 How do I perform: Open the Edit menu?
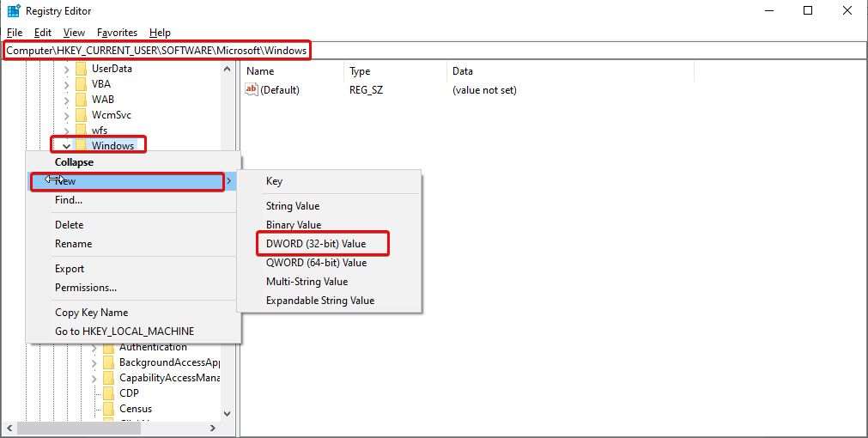(43, 33)
